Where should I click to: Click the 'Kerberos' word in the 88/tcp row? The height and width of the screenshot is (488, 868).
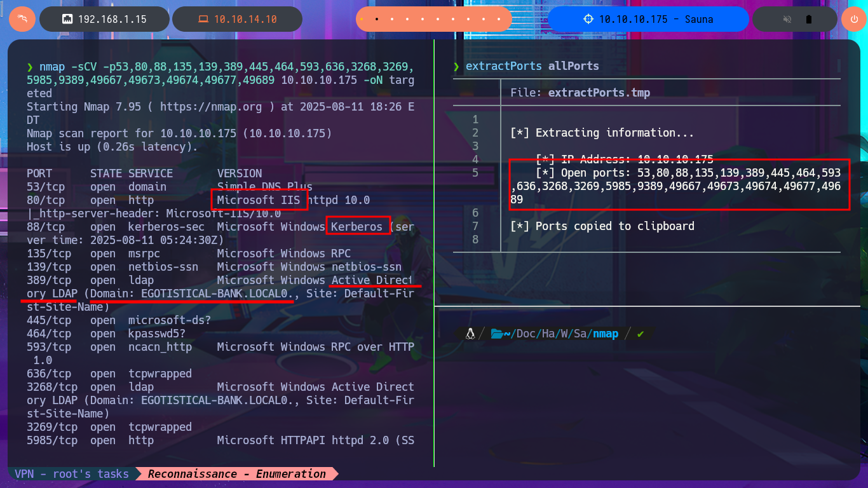point(357,227)
